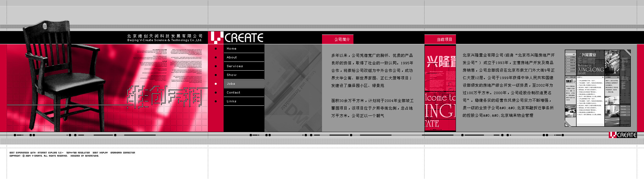Select the 公司简介 tab
Viewport: 644px width, 182px height.
338,39
